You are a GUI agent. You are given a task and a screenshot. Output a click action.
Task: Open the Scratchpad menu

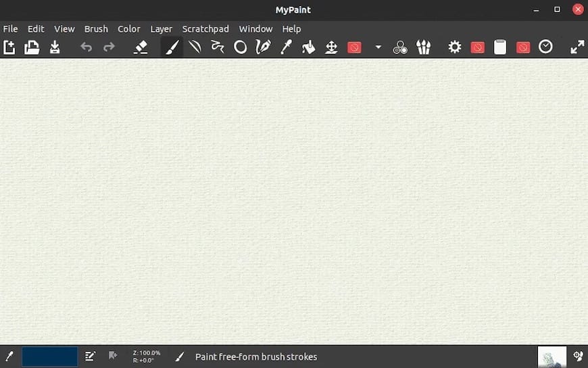[205, 29]
